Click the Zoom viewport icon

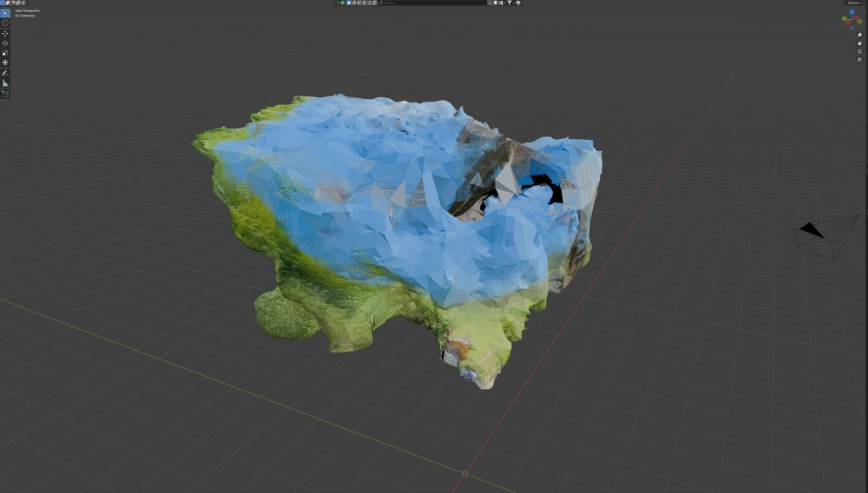(x=859, y=35)
